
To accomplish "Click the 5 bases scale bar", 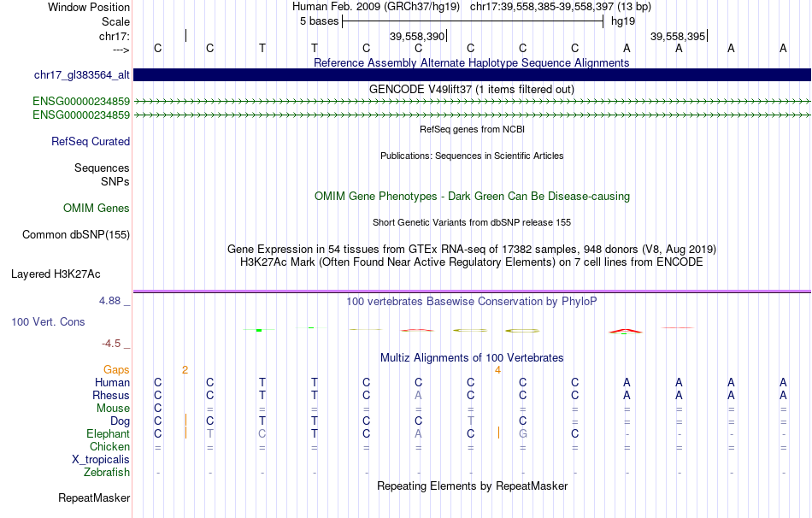I will tap(473, 21).
